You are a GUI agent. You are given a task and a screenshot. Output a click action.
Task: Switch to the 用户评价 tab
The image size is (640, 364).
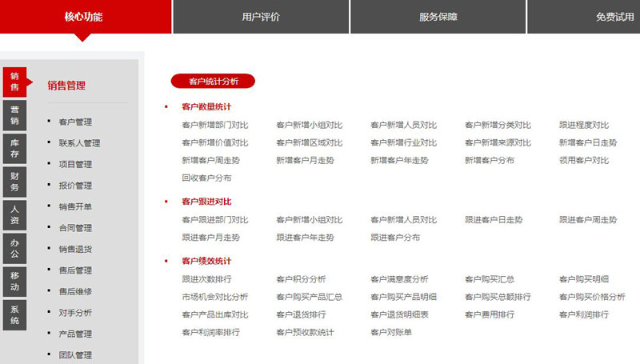tap(261, 17)
